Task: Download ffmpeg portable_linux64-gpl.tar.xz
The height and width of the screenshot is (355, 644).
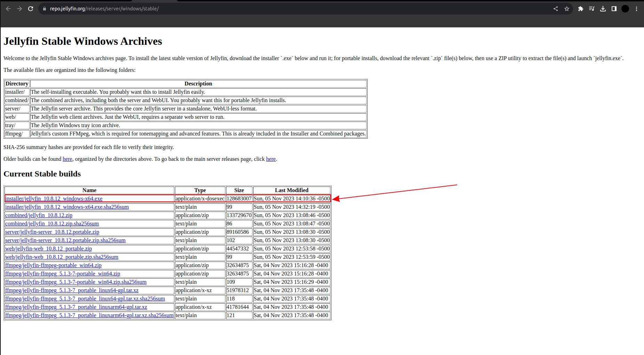Action: pos(72,290)
